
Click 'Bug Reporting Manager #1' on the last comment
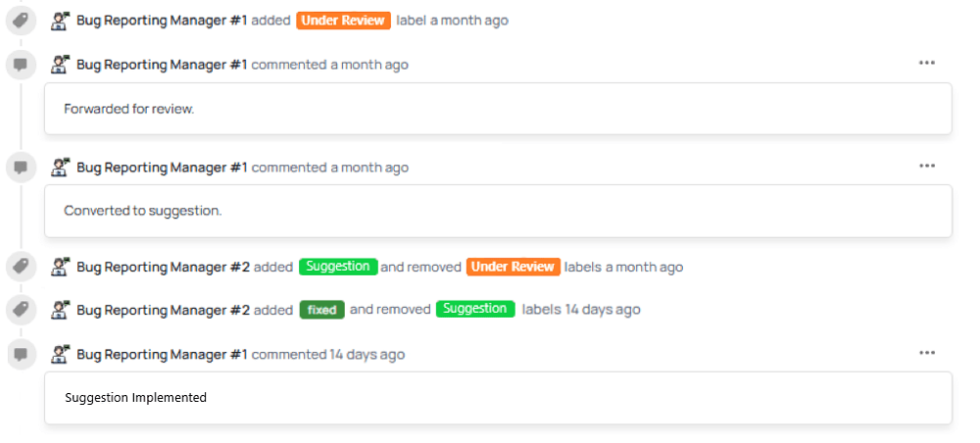pos(162,354)
